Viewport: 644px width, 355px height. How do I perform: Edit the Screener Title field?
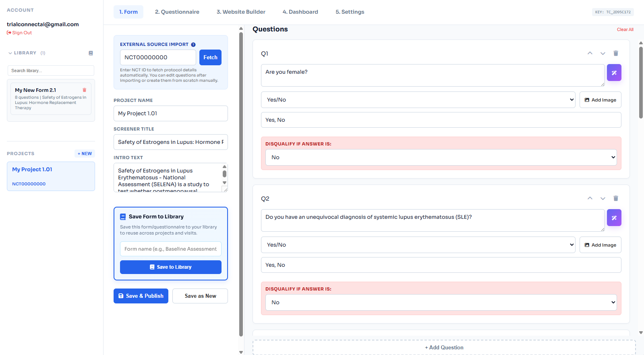(x=171, y=142)
